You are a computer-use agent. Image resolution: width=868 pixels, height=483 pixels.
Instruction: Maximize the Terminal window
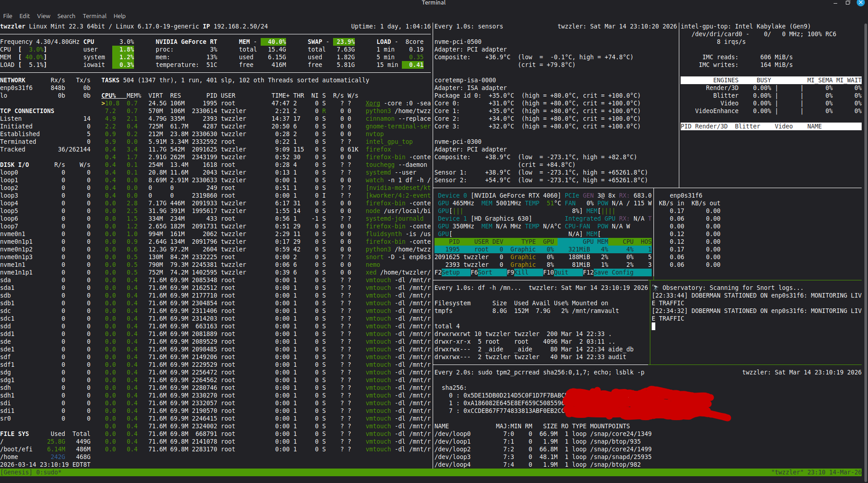tap(848, 3)
